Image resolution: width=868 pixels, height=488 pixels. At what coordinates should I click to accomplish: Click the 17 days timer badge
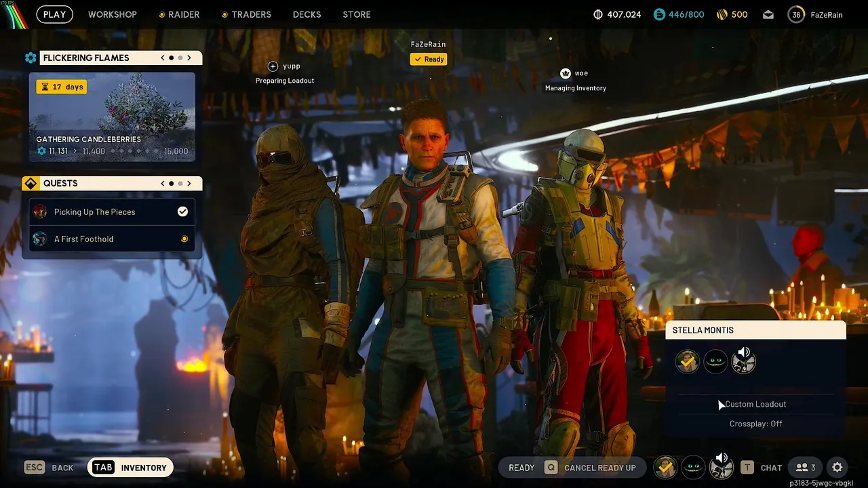pos(62,87)
